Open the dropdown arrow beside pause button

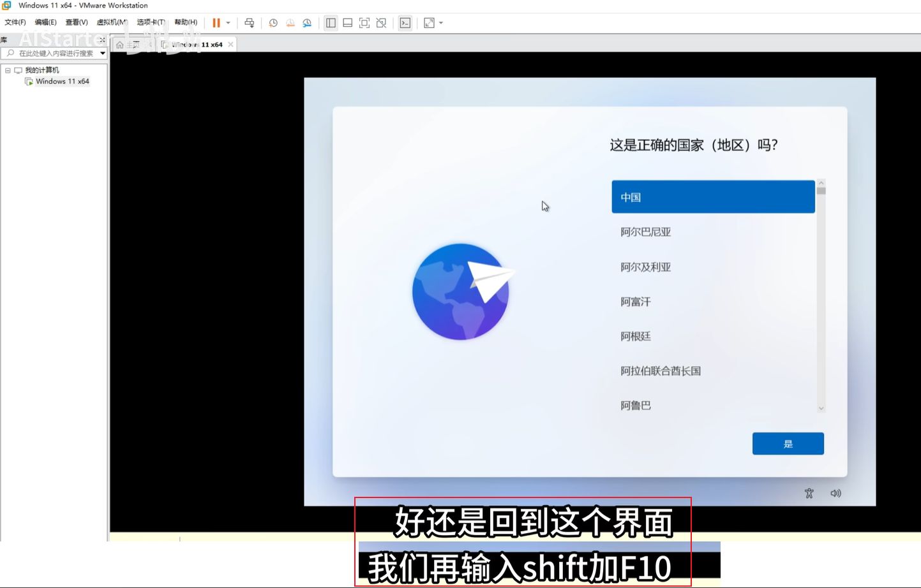pos(228,23)
